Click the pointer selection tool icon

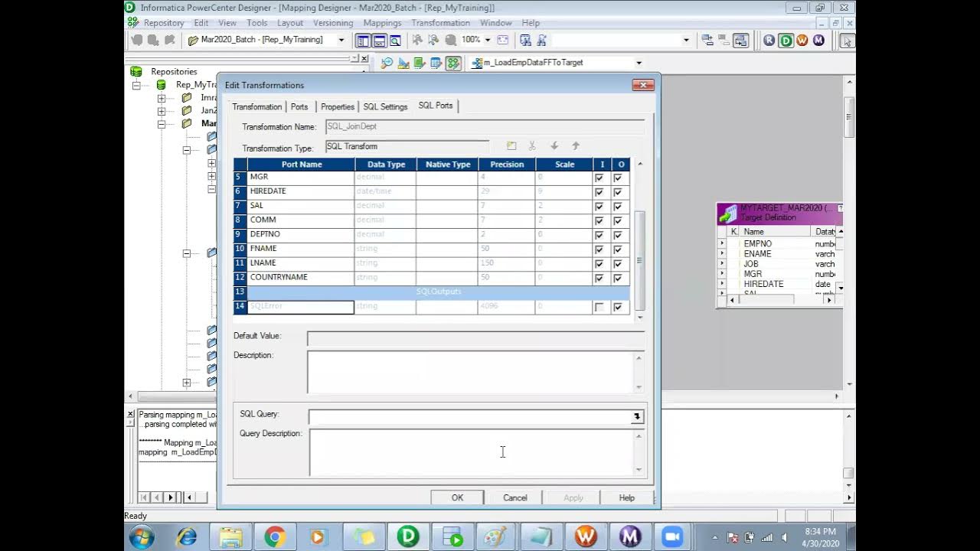tap(847, 41)
